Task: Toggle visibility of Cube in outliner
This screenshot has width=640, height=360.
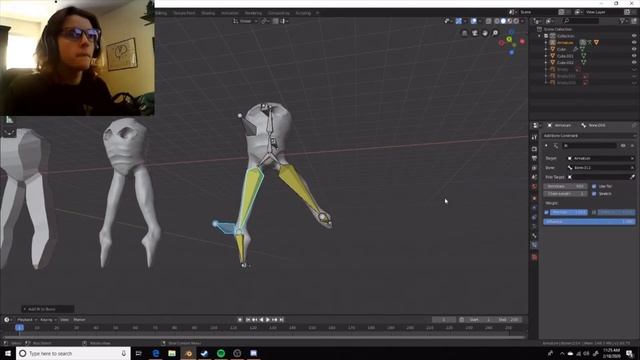Action: tap(634, 49)
